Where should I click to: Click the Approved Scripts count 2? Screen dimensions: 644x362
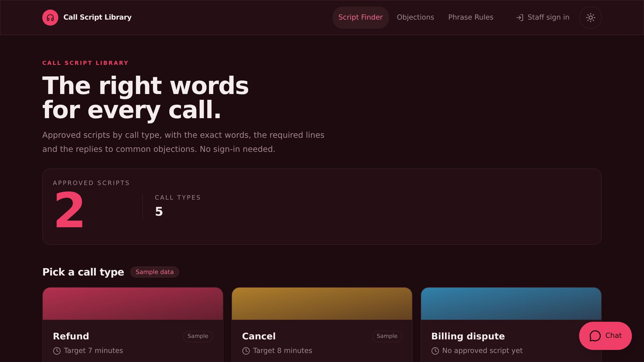pyautogui.click(x=69, y=209)
